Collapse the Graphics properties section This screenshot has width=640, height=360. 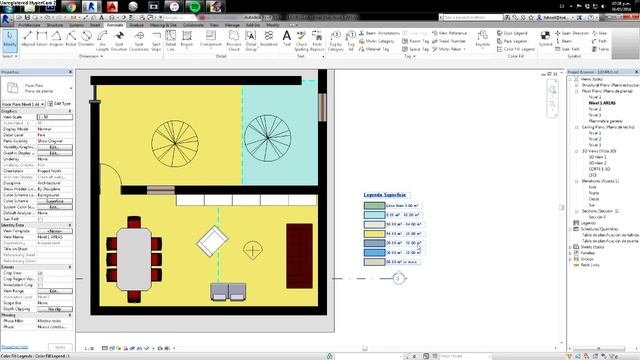click(x=70, y=111)
